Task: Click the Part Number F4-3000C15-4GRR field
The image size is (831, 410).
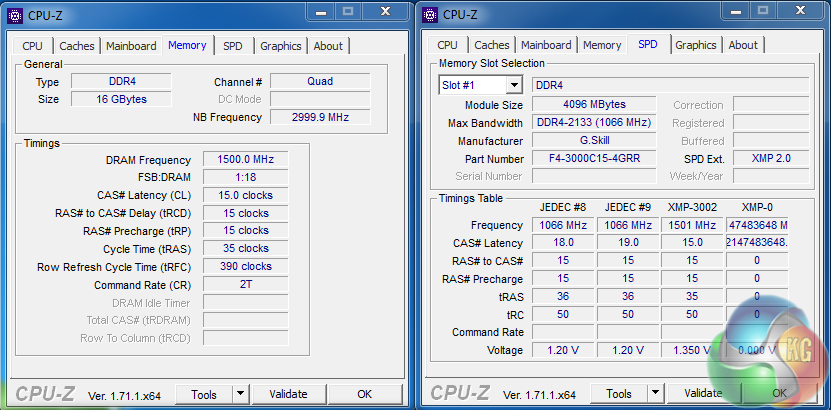Action: pyautogui.click(x=594, y=159)
